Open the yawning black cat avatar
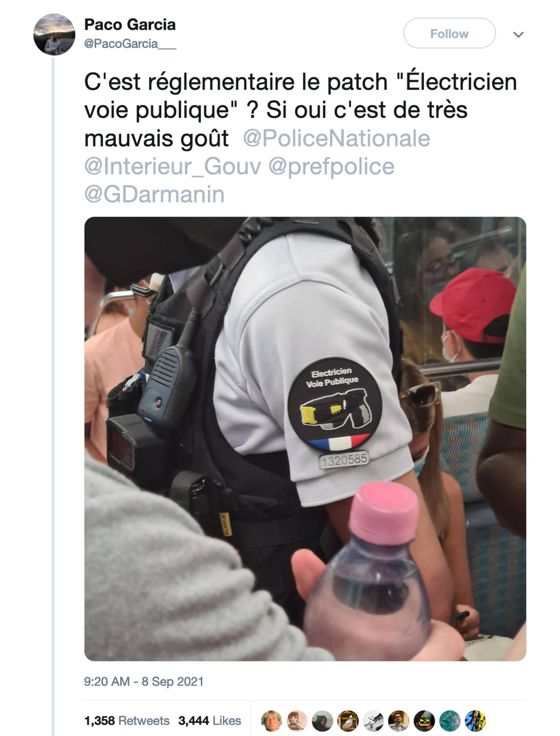The width and height of the screenshot is (560, 736). (x=322, y=721)
